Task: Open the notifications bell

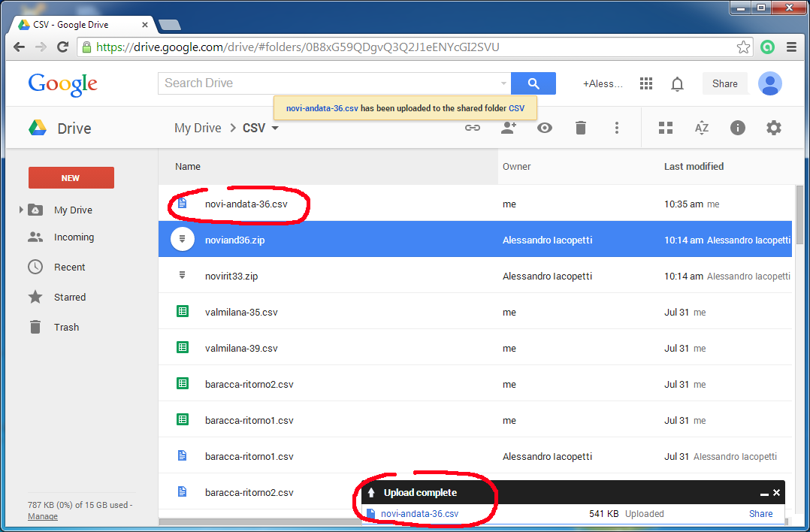Action: pyautogui.click(x=677, y=83)
